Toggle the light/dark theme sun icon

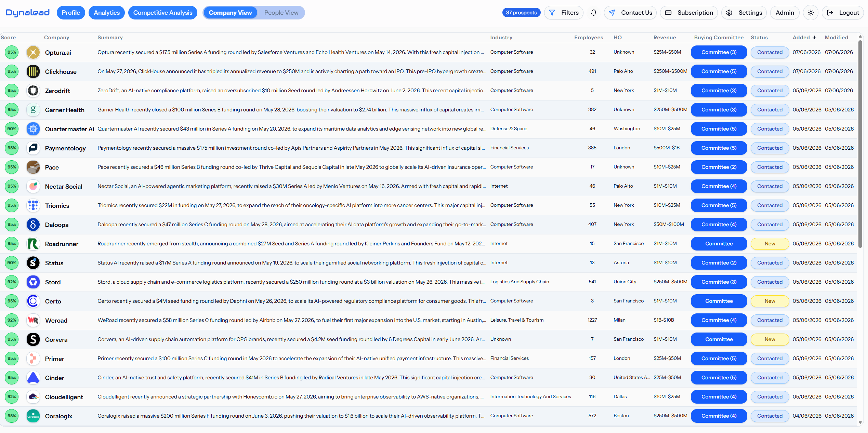pyautogui.click(x=811, y=13)
